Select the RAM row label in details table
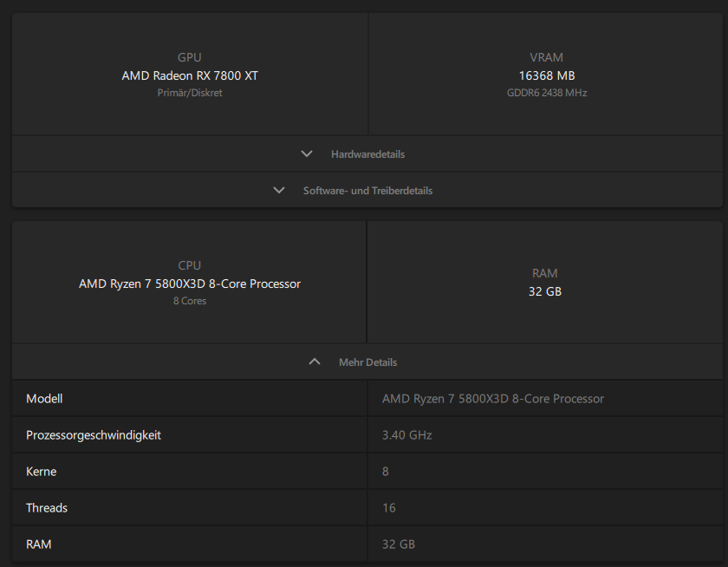The image size is (728, 567). [38, 544]
